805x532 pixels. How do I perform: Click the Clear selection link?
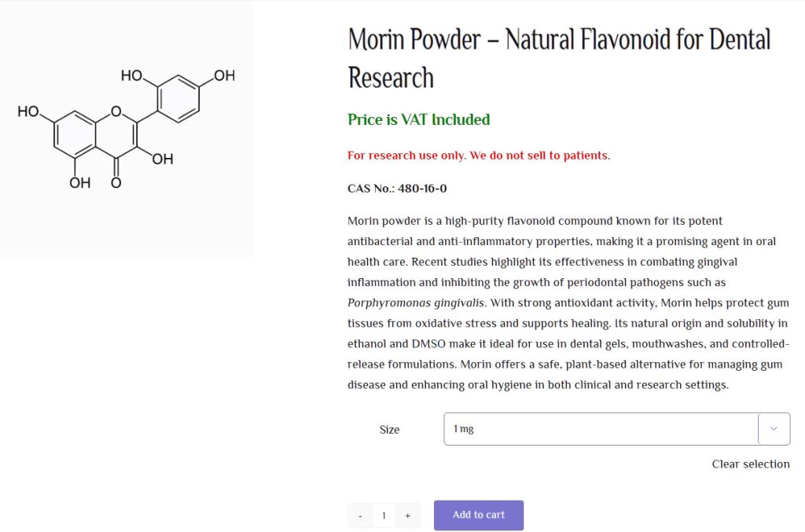(750, 464)
